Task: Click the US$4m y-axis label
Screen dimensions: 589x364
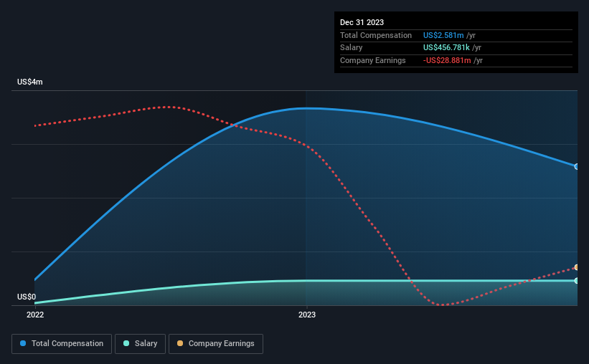Action: [30, 82]
